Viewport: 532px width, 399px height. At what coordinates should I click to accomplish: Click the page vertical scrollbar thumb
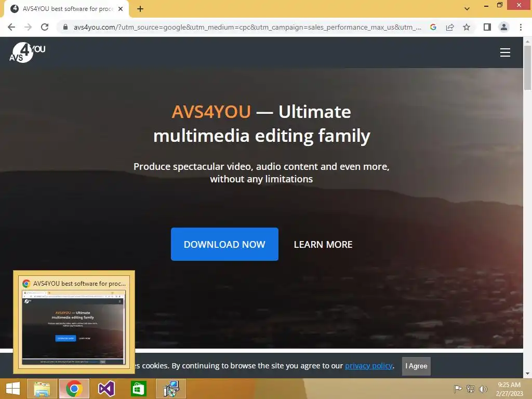(527, 68)
